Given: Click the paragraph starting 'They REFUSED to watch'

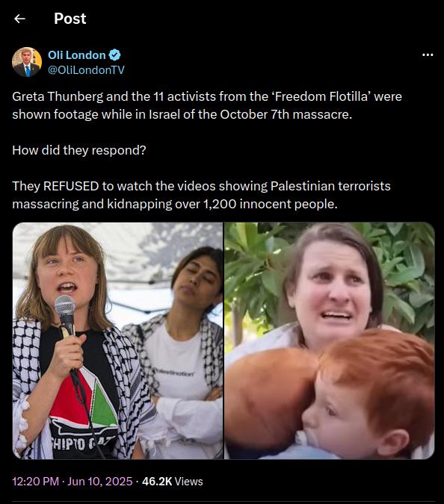Looking at the screenshot, I should 201,195.
